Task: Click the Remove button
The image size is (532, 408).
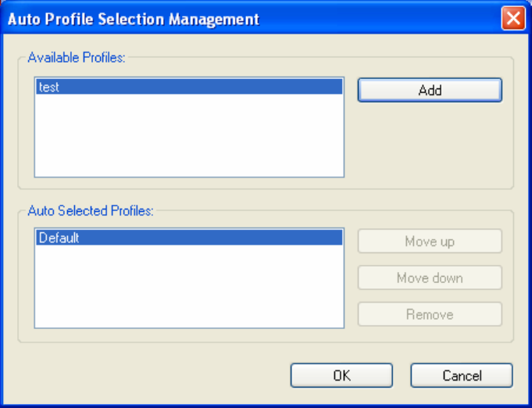Action: 430,314
